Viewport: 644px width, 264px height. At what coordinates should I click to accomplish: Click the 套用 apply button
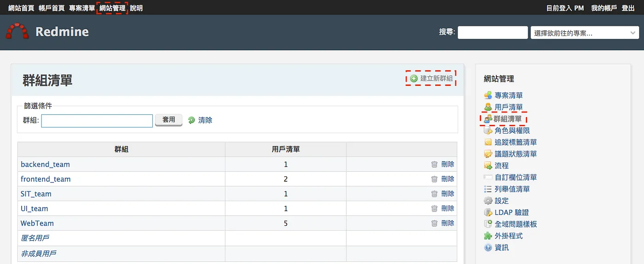tap(169, 120)
